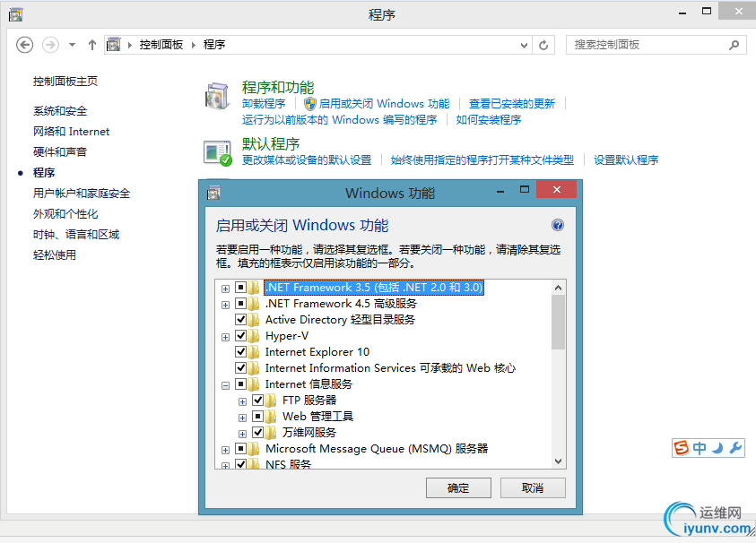Expand 万维网服务 node

tap(242, 434)
